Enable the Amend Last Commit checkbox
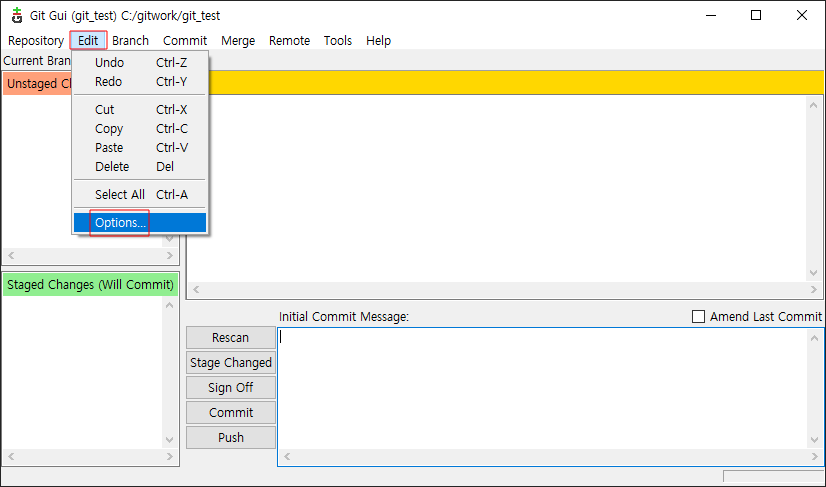826x487 pixels. coord(698,316)
